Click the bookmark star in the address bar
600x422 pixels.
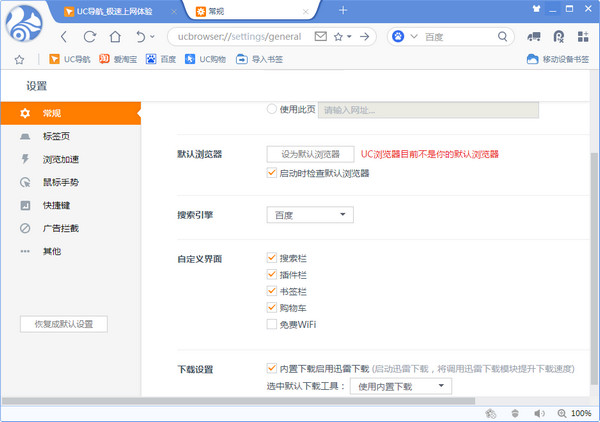(x=339, y=36)
